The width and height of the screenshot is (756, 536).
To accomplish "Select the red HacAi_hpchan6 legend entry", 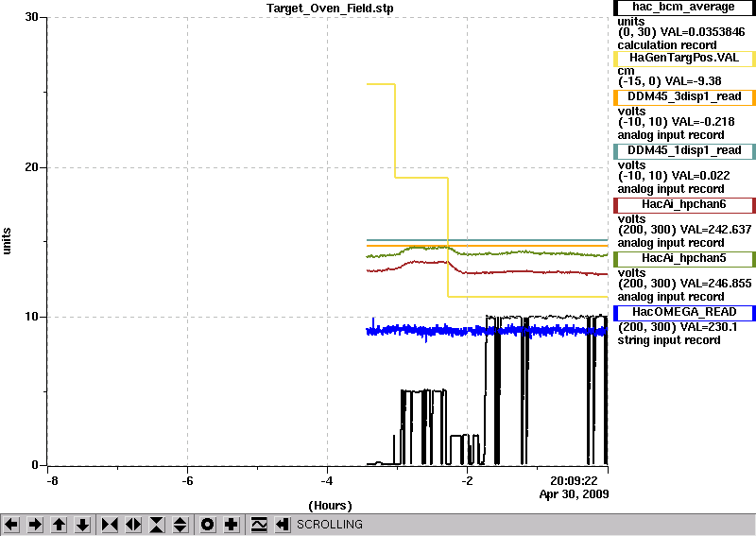I will tap(684, 205).
